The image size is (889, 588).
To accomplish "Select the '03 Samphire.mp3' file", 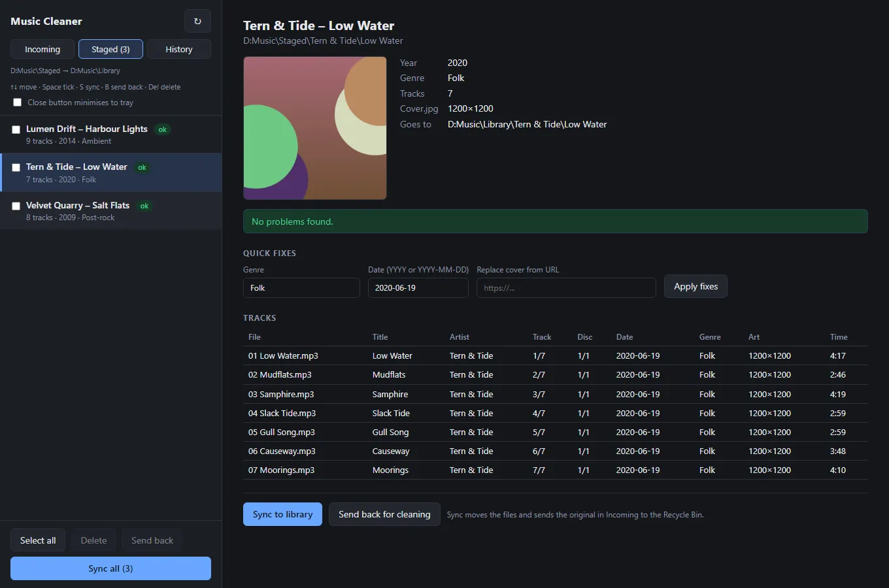I will (x=281, y=395).
